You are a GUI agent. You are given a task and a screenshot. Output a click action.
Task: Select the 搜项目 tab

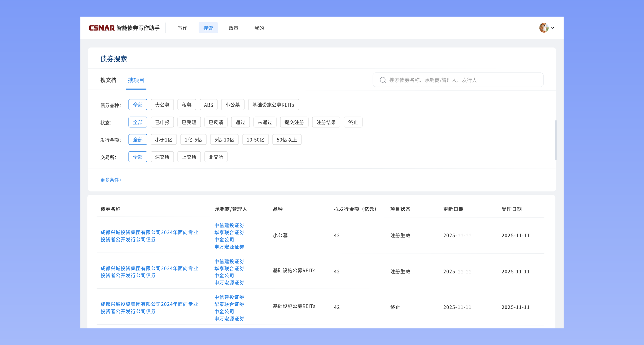click(136, 80)
